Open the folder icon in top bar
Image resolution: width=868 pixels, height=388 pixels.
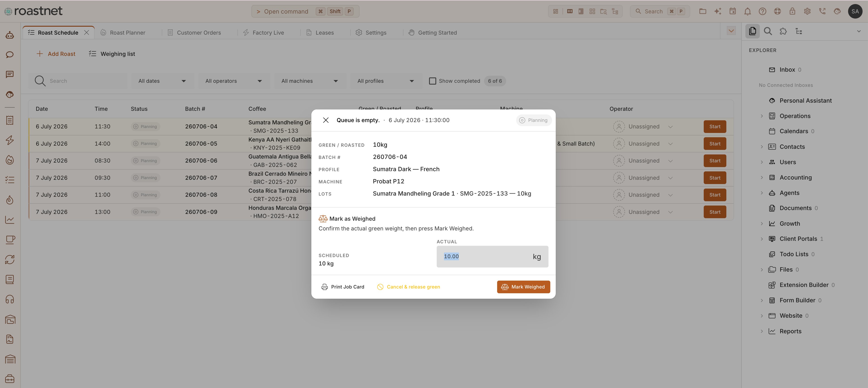coord(703,11)
